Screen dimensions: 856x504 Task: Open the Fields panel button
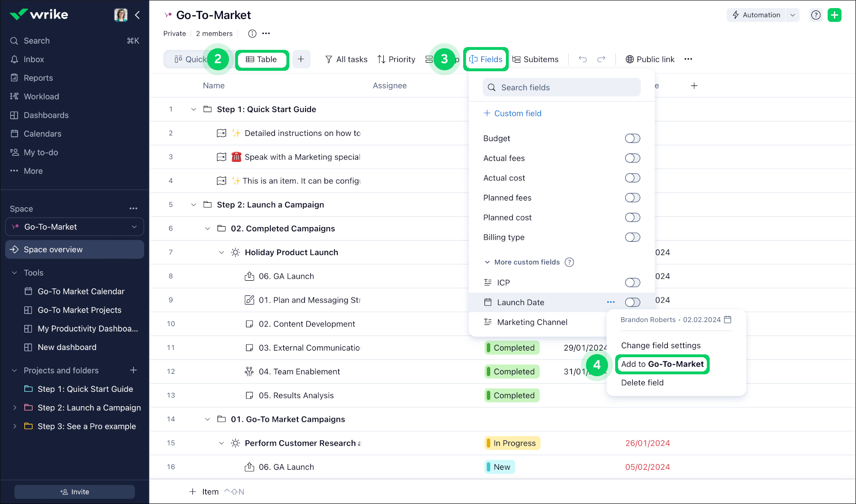click(x=485, y=59)
